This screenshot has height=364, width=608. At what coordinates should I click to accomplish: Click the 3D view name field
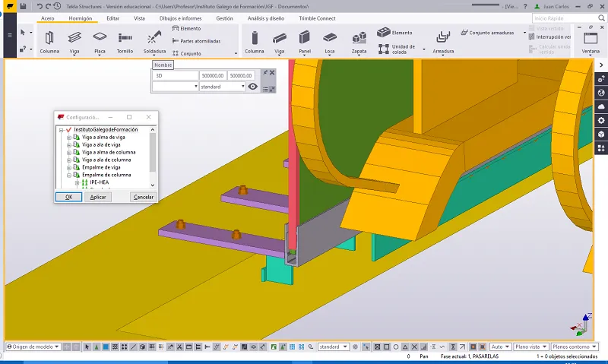pos(176,75)
